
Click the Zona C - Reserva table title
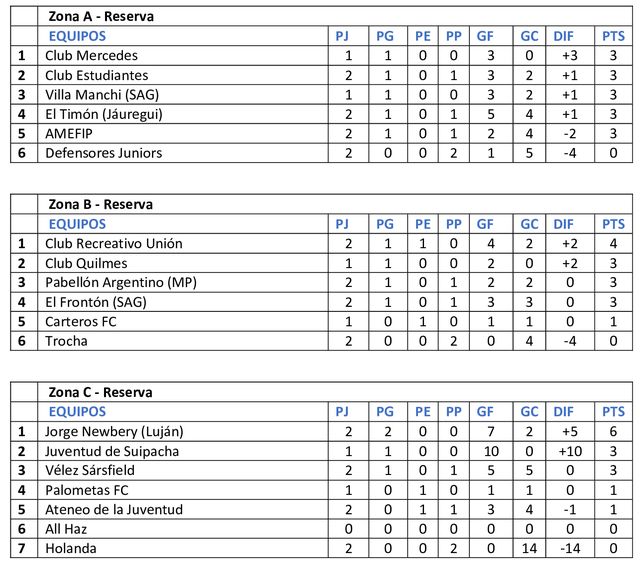coord(101,392)
